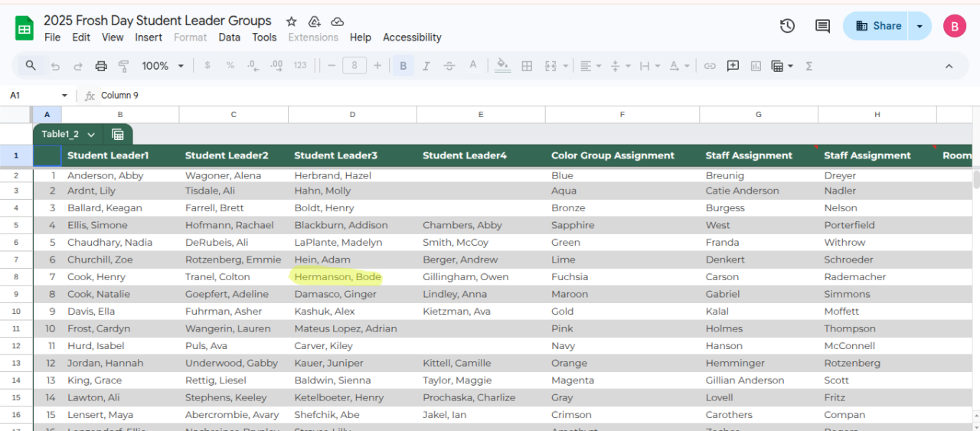The width and height of the screenshot is (980, 431).
Task: Open the Share options dropdown arrow
Action: pyautogui.click(x=920, y=26)
